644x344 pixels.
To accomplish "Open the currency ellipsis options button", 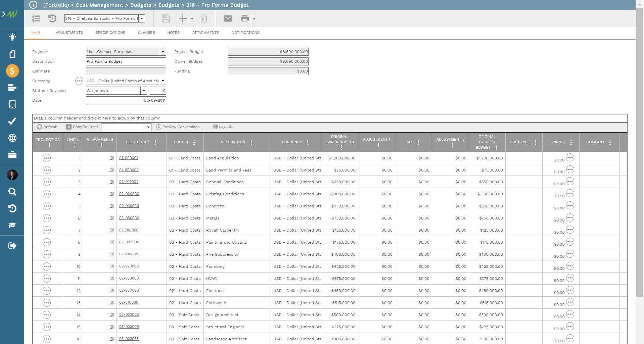I will pyautogui.click(x=79, y=81).
